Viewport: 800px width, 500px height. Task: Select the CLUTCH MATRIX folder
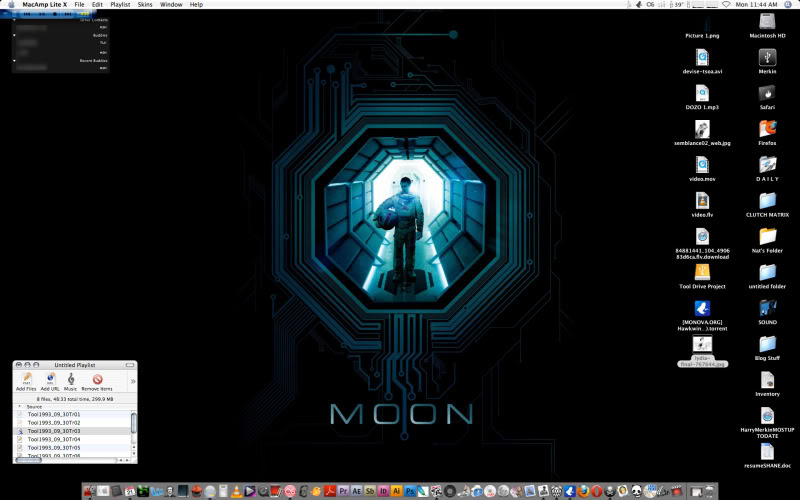[767, 201]
